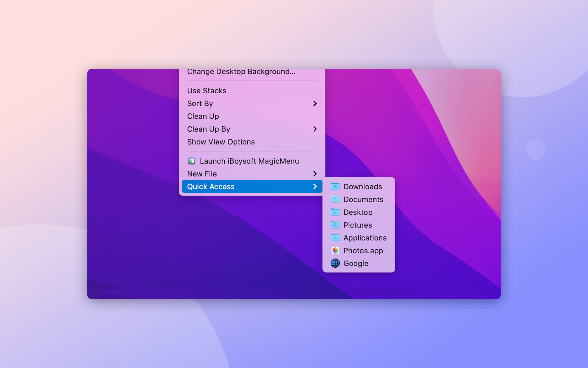Click the Google globe icon
Image resolution: width=588 pixels, height=368 pixels.
point(335,263)
